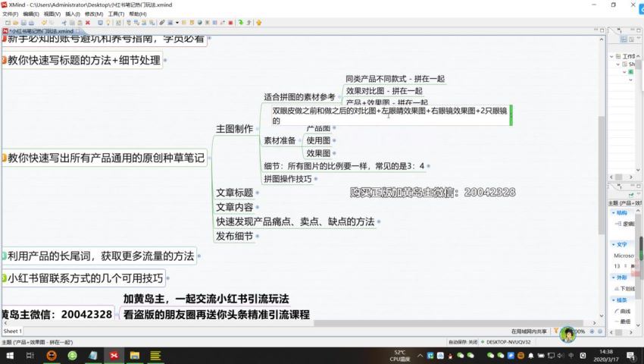Click the canvas horizontal scrollbar thumb
This screenshot has height=364, width=644.
pos(448,323)
